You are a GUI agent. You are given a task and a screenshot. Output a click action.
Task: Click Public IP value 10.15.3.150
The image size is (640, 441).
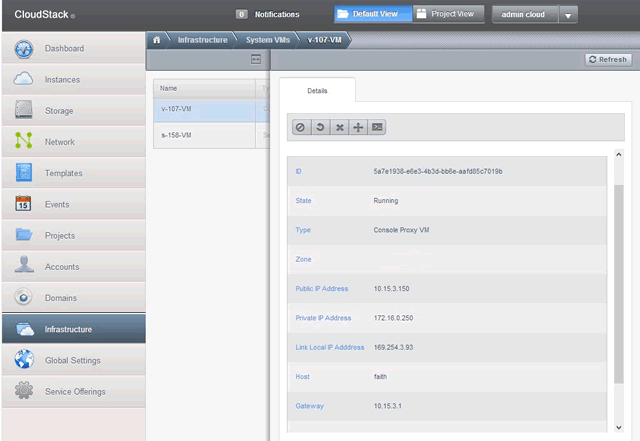[x=391, y=289]
